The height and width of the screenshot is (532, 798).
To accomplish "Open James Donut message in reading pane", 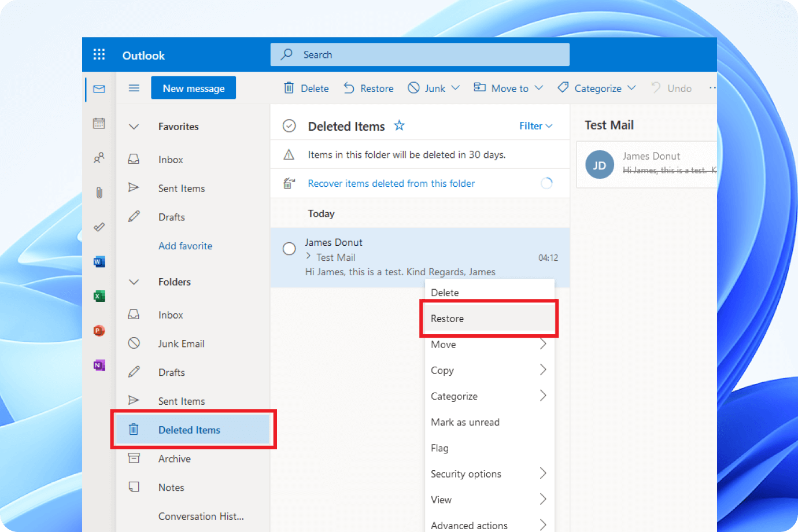I will pyautogui.click(x=647, y=164).
